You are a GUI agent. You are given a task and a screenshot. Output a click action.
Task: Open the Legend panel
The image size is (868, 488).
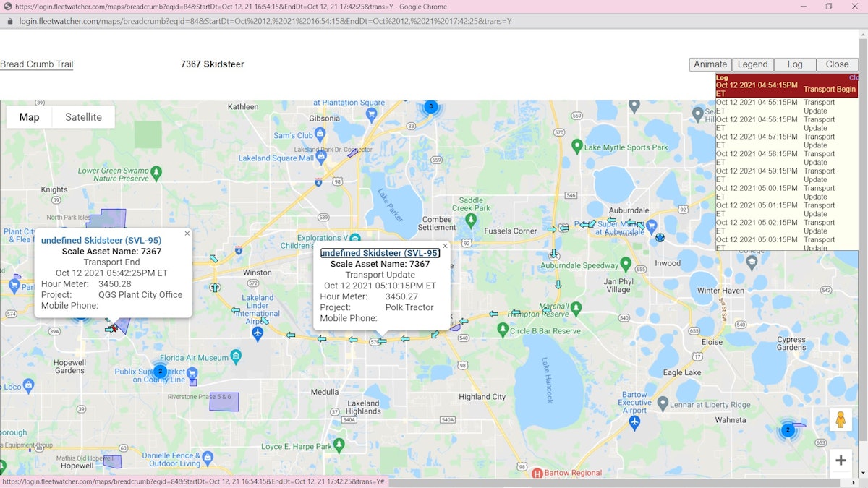[x=752, y=64]
